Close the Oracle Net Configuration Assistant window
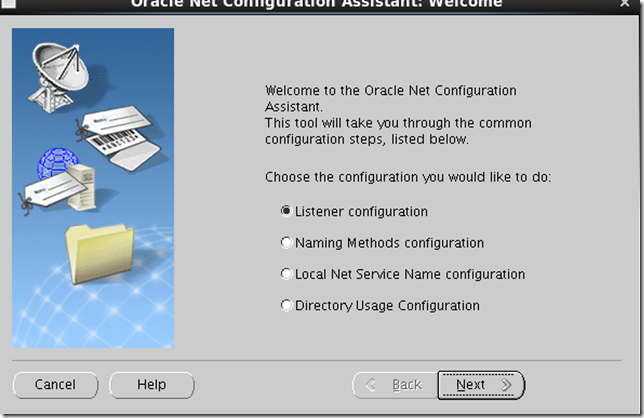The height and width of the screenshot is (418, 644). 625,3
